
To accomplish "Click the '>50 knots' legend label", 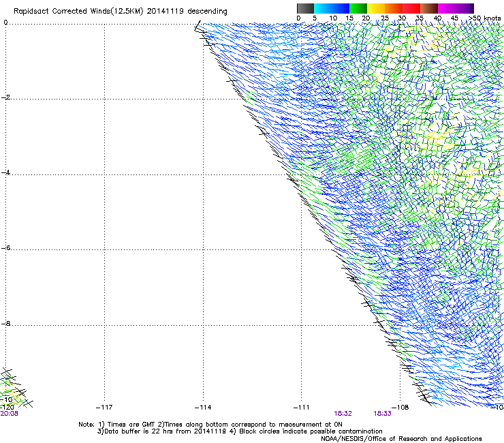I will pyautogui.click(x=484, y=18).
